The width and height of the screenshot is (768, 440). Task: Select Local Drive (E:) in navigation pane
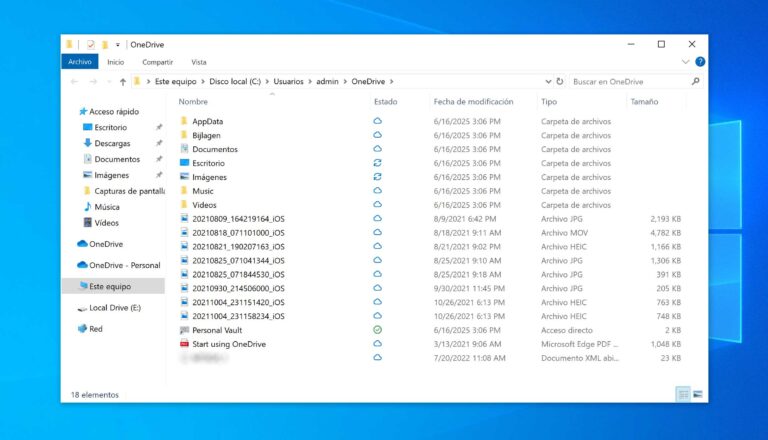coord(109,308)
